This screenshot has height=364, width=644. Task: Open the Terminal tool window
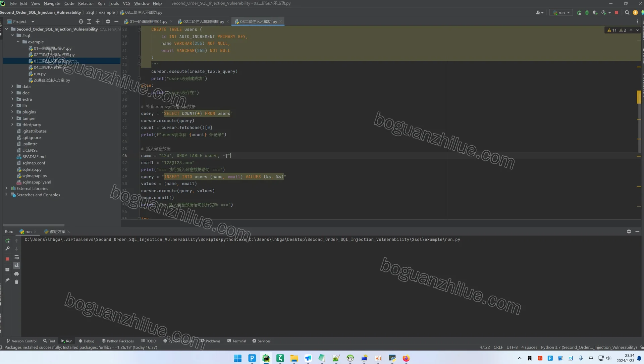(236, 341)
